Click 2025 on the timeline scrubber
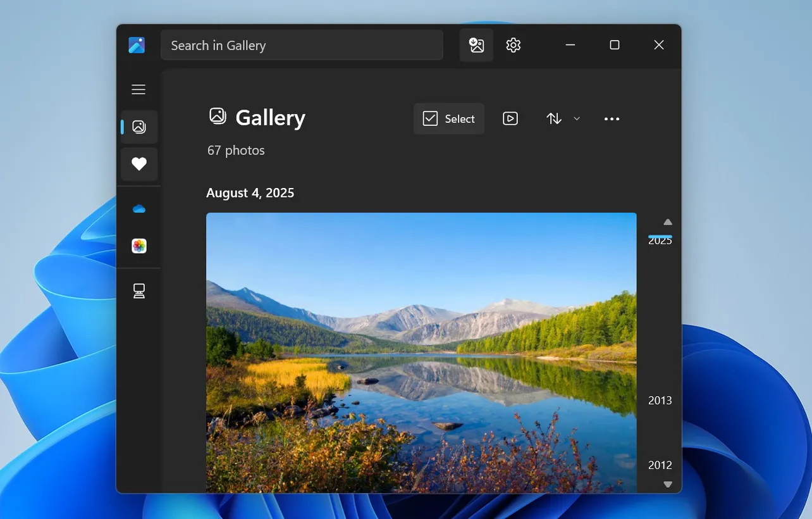812x519 pixels. pos(660,240)
